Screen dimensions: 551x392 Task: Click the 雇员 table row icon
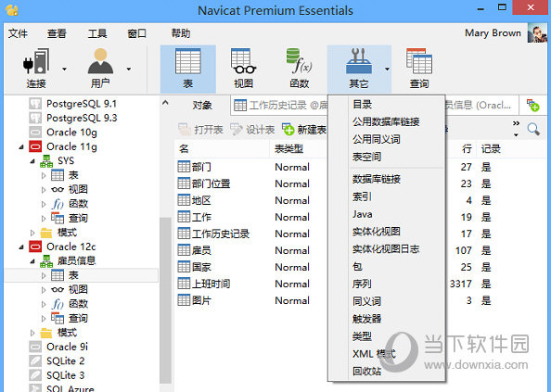[x=184, y=250]
